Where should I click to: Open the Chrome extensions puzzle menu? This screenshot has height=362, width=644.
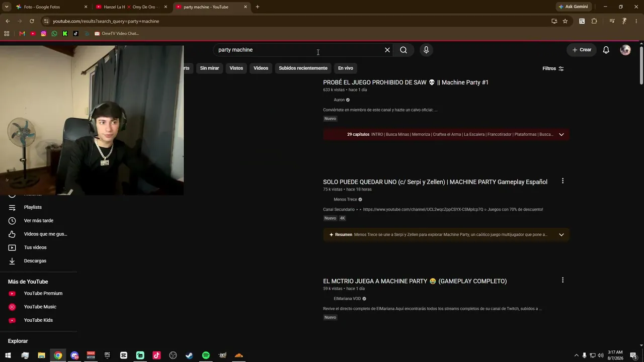(x=594, y=21)
